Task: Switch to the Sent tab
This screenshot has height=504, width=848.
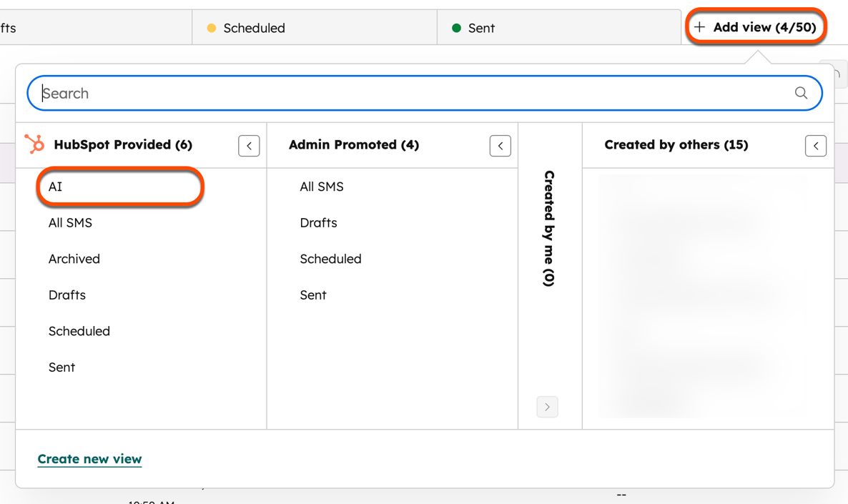Action: pos(483,28)
